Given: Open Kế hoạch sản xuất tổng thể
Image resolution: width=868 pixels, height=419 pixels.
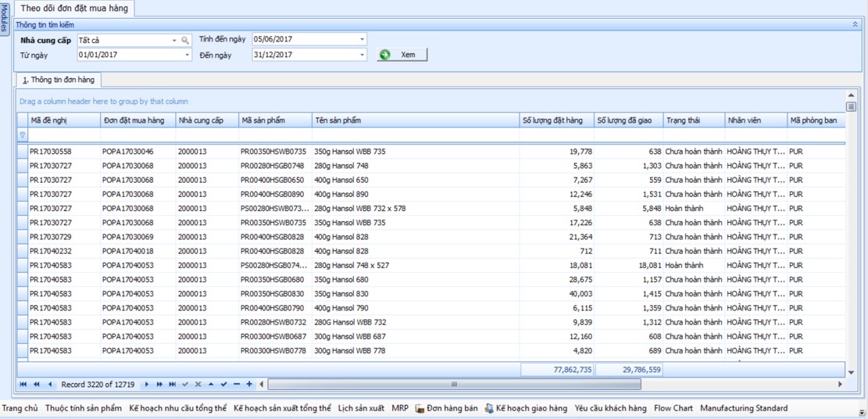Looking at the screenshot, I should point(282,409).
